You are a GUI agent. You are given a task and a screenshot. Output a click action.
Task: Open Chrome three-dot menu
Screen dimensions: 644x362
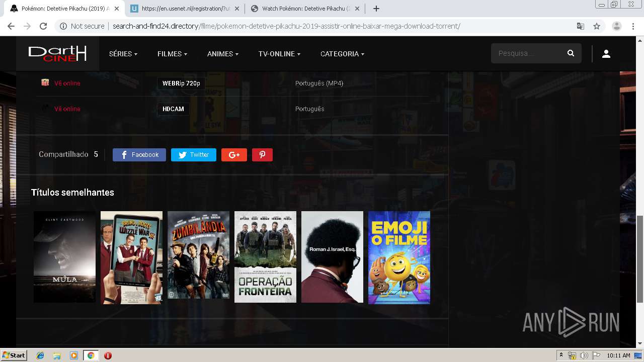pyautogui.click(x=633, y=26)
